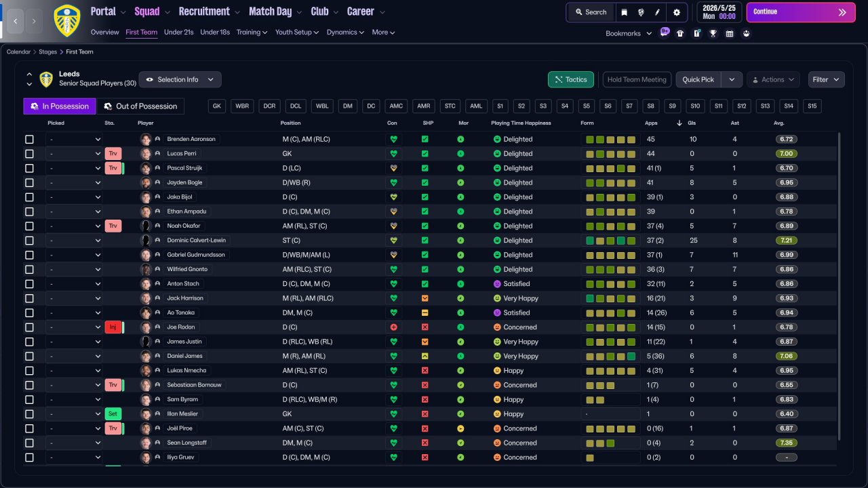This screenshot has height=488, width=868.
Task: Open the calendar shortcut icon
Action: pos(730,33)
